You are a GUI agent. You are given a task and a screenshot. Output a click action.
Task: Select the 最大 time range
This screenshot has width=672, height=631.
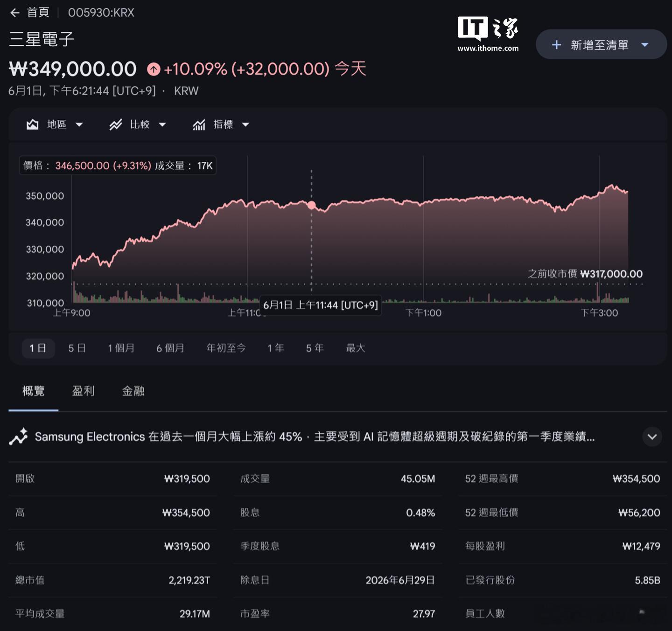[356, 348]
